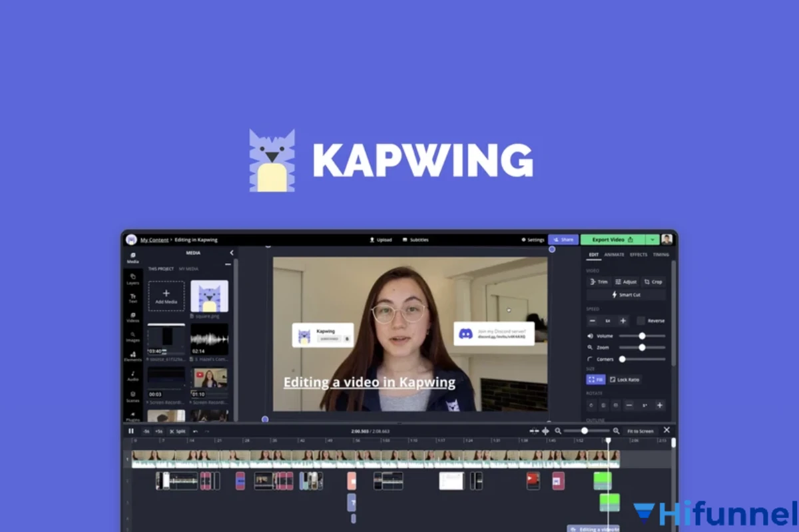Toggle the Lock Ratio option
Screen dimensions: 799x532
[625, 380]
